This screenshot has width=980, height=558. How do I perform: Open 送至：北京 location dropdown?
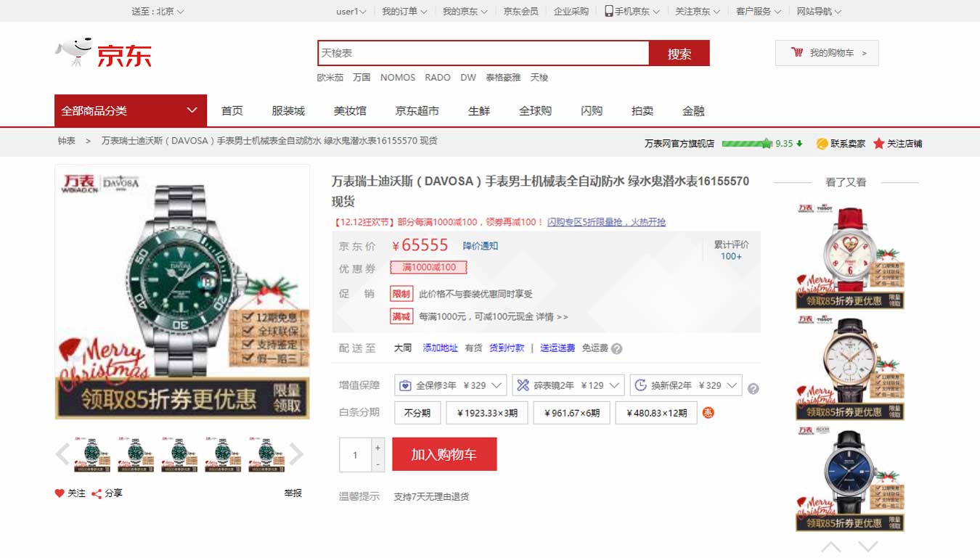pyautogui.click(x=158, y=11)
